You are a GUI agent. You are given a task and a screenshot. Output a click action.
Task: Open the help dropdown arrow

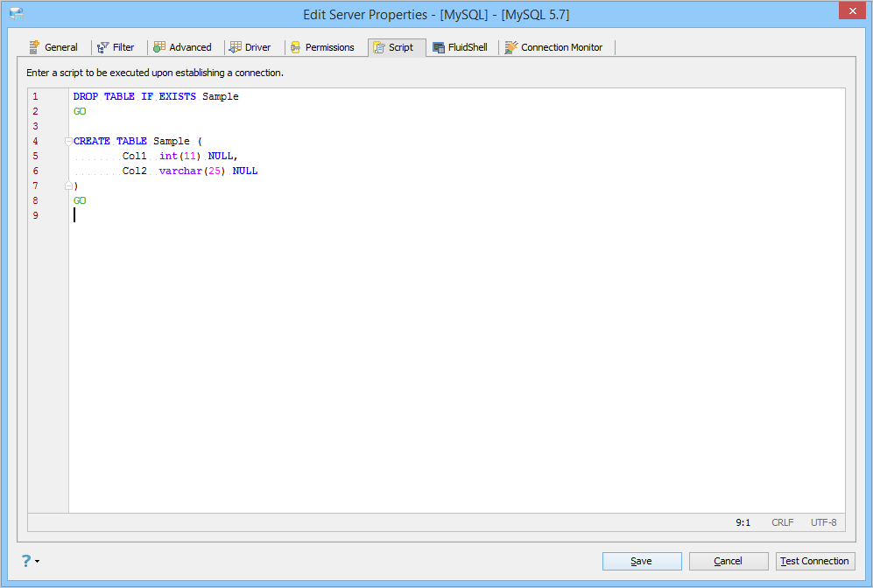click(38, 561)
